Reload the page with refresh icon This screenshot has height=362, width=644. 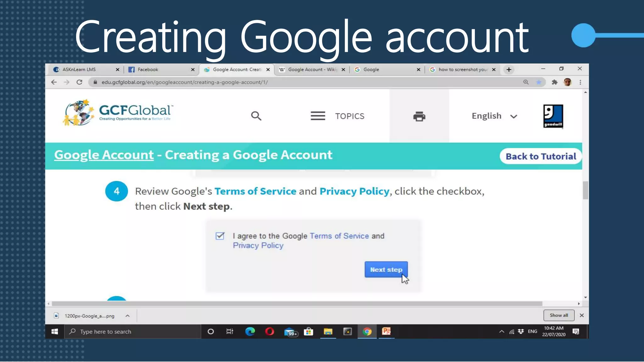(79, 82)
